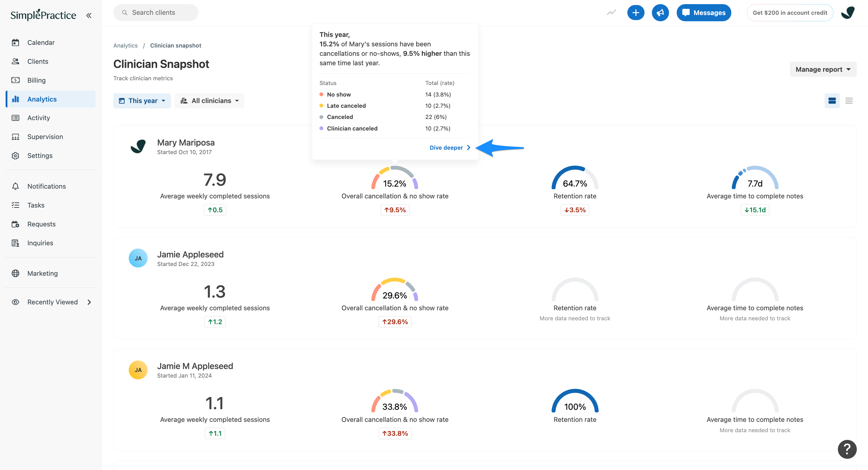This screenshot has height=470, width=868.
Task: Go to the Analytics breadcrumb link
Action: (125, 45)
